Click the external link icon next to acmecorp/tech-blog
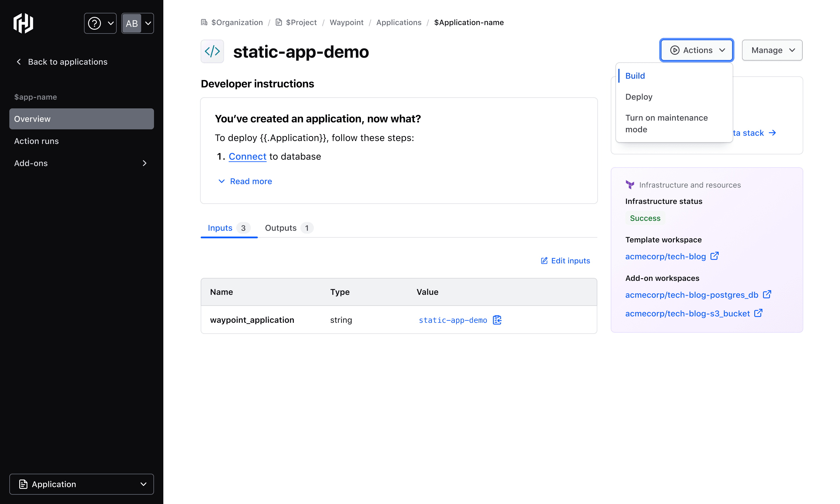This screenshot has height=504, width=840. (x=715, y=256)
